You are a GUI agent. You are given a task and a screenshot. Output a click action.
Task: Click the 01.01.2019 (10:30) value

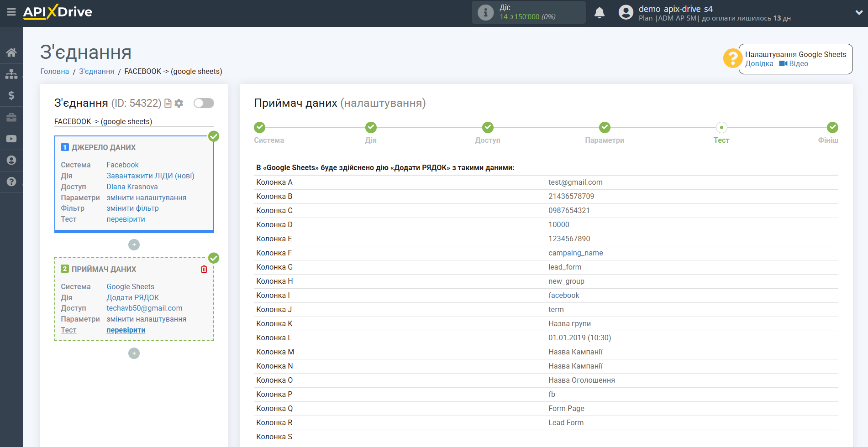point(579,338)
